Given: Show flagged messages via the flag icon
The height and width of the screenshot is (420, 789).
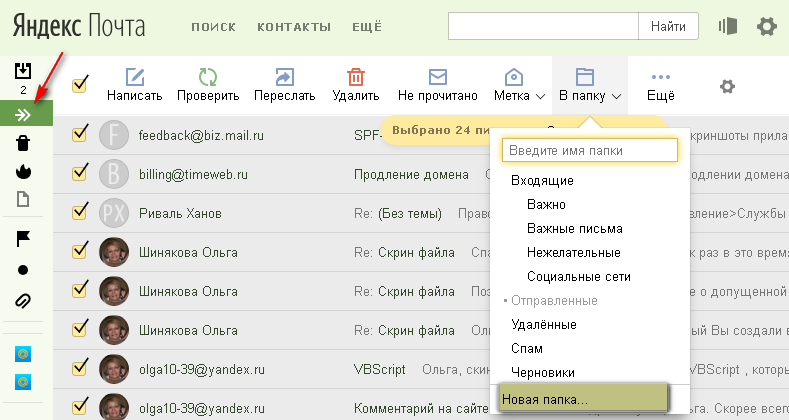Looking at the screenshot, I should [23, 239].
